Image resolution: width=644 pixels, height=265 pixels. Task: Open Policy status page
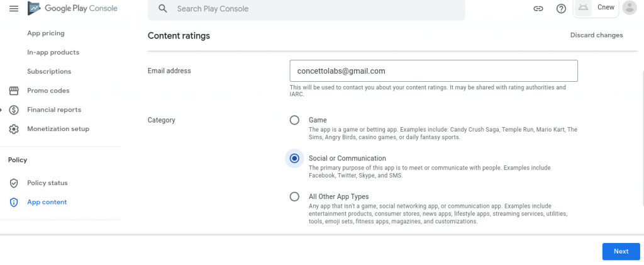[x=47, y=183]
